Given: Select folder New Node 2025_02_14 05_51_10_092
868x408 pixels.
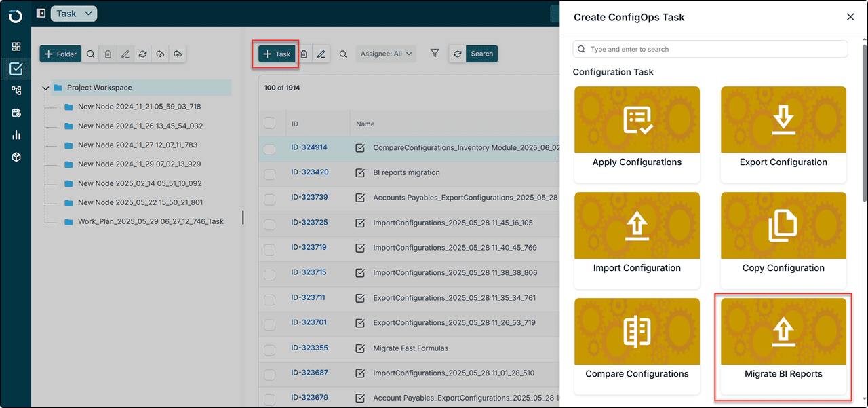Looking at the screenshot, I should pyautogui.click(x=140, y=183).
